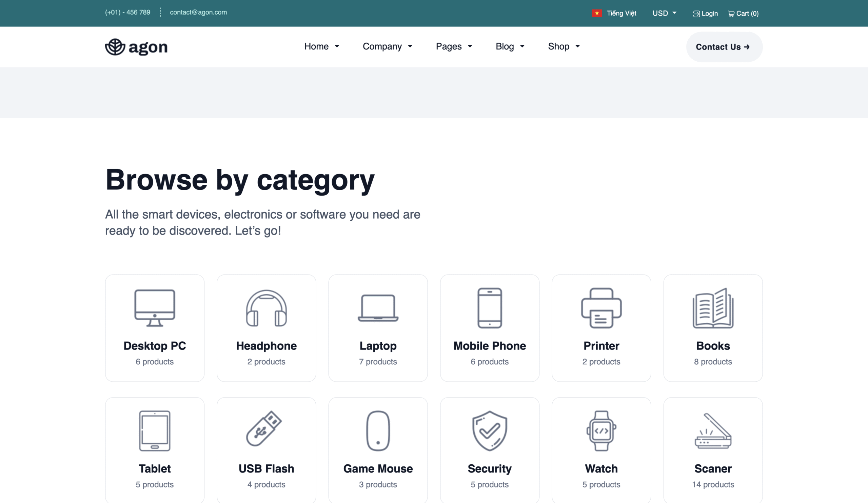Viewport: 868px width, 503px height.
Task: Click the Printer category icon
Action: click(x=601, y=307)
